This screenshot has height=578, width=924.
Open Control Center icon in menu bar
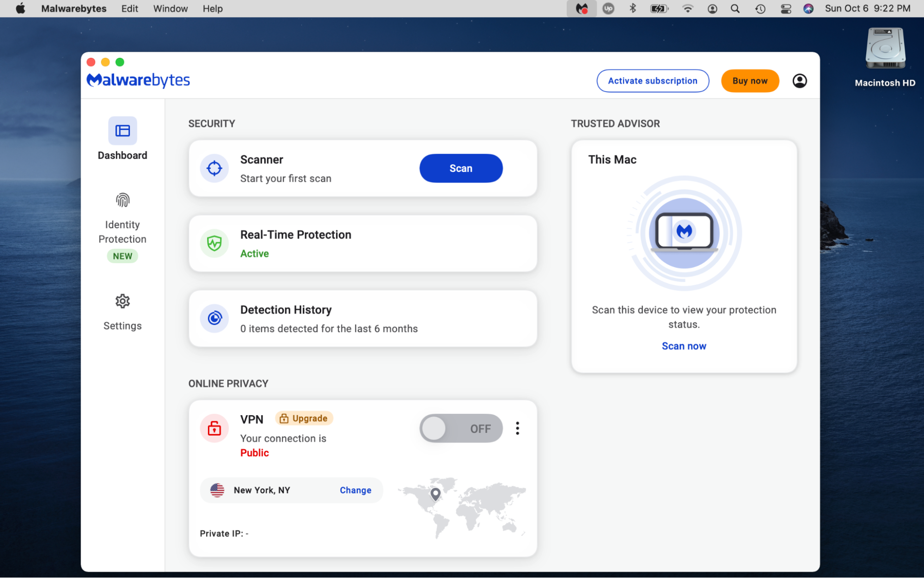click(x=786, y=8)
